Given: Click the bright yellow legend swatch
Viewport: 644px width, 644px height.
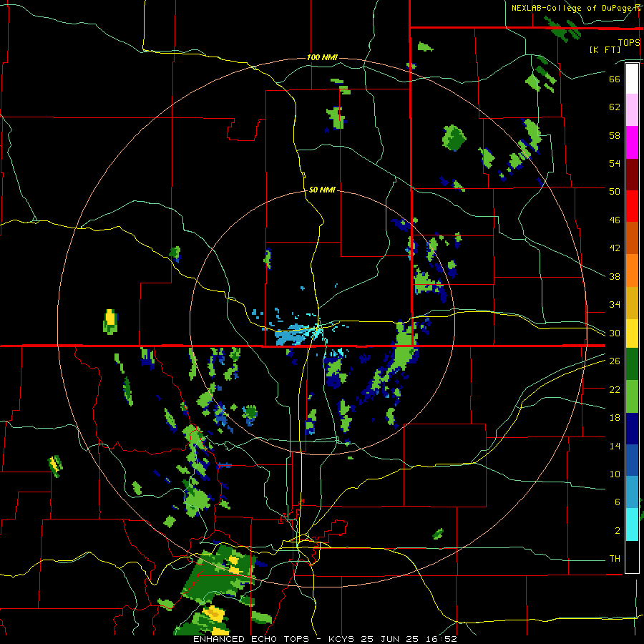Looking at the screenshot, I should [632, 333].
